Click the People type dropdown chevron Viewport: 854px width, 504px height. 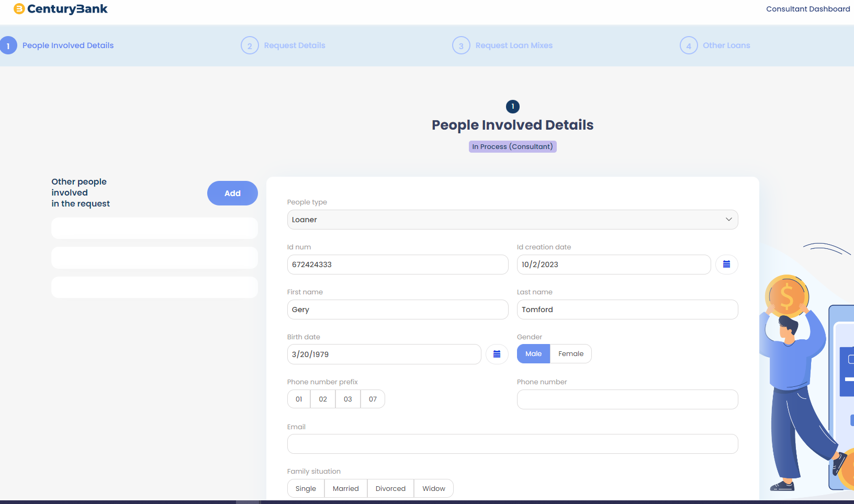[728, 220]
